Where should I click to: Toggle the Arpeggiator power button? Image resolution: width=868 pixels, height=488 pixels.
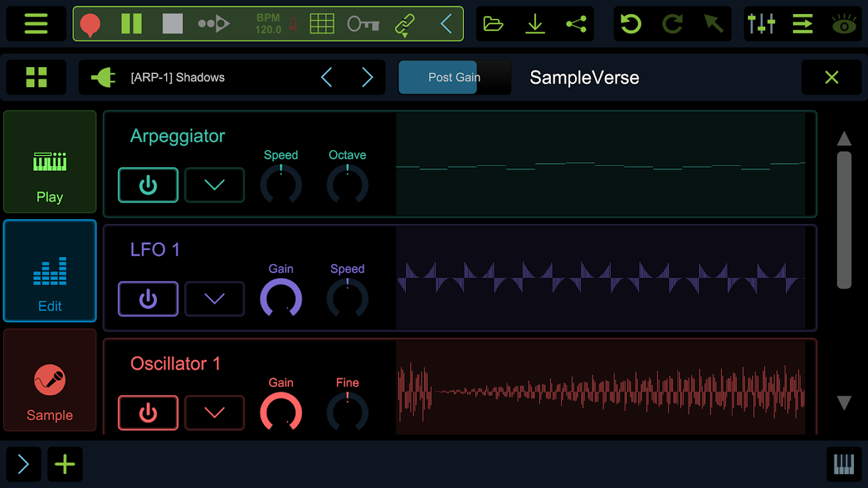click(x=148, y=185)
